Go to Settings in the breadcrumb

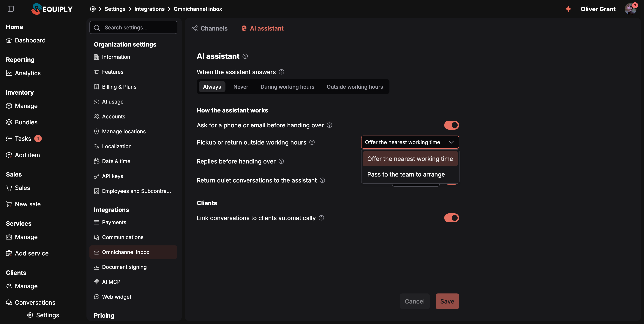(115, 9)
